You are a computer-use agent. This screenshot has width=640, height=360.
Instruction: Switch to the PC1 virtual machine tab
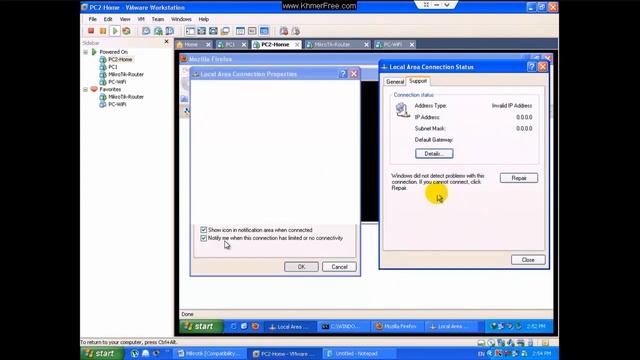pos(229,44)
